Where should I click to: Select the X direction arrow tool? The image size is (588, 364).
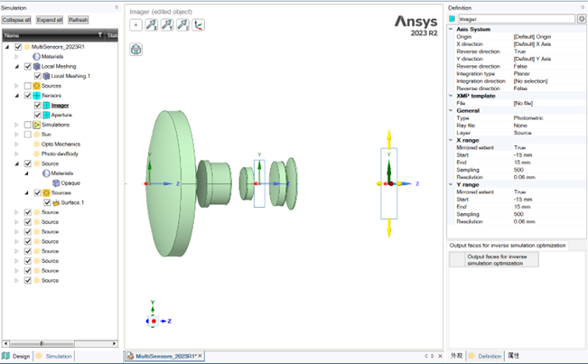[x=152, y=25]
